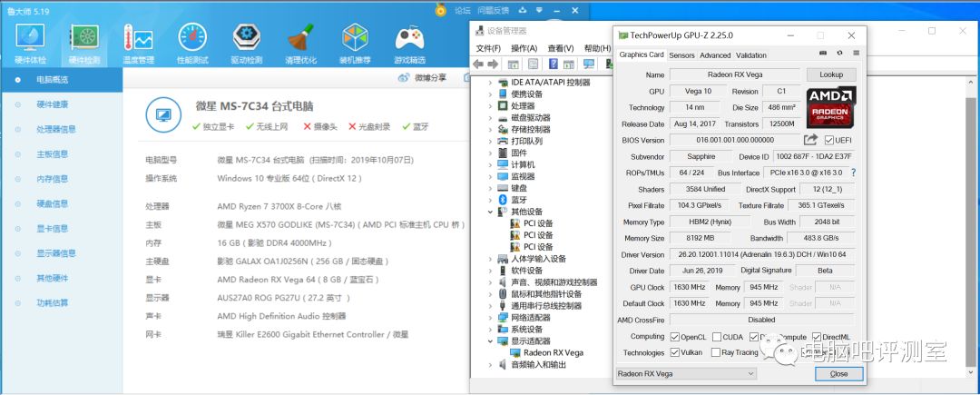Toggle the UEFI checkbox in GPU-Z
This screenshot has width=980, height=395.
(829, 140)
